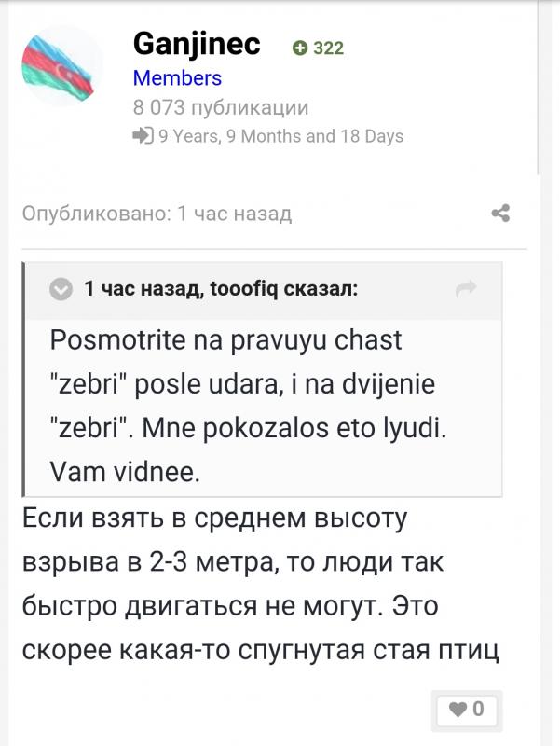Image resolution: width=560 pixels, height=746 pixels.
Task: Click the quoted "Posmotrite na pravuyu chast" text
Action: pyautogui.click(x=226, y=339)
